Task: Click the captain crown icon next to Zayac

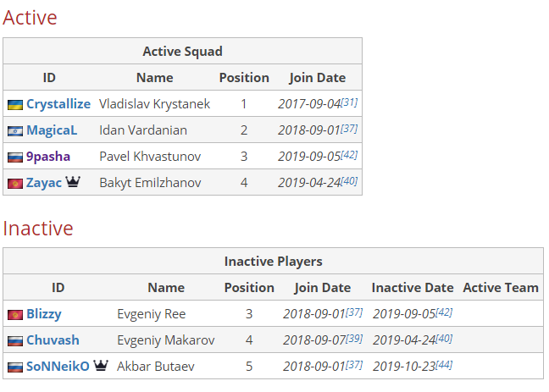Action: click(x=73, y=182)
